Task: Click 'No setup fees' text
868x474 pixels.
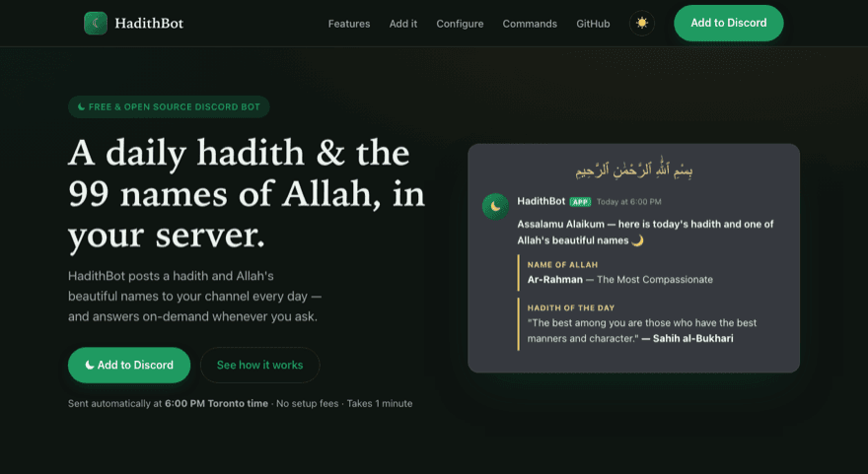Action: (x=307, y=404)
